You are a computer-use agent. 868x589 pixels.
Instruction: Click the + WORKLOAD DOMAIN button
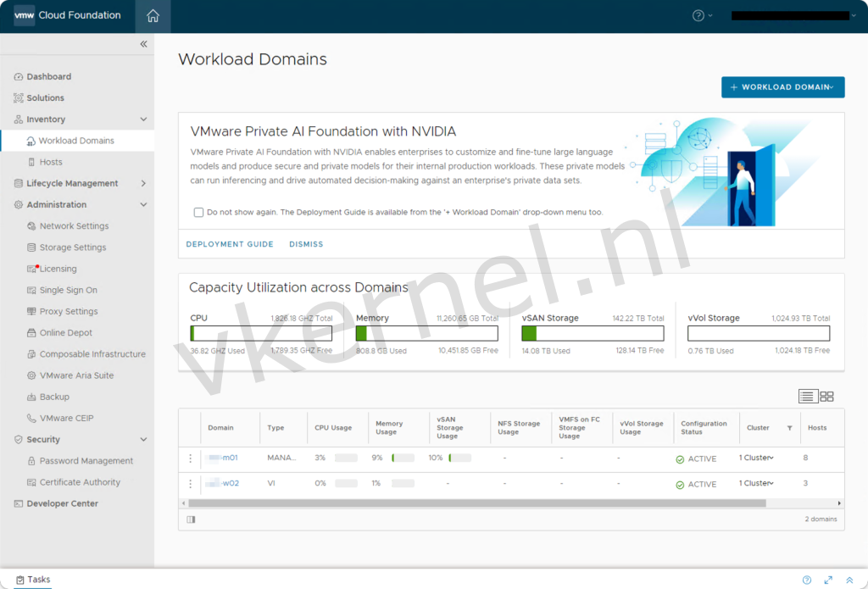click(x=782, y=86)
